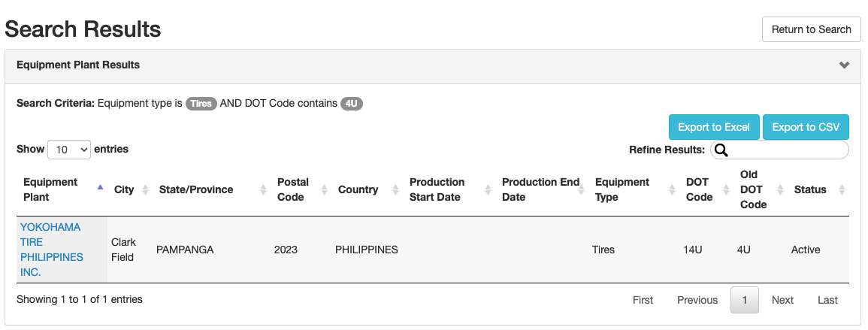Sort by Postal Code column arrows
The height and width of the screenshot is (330, 868).
[324, 190]
